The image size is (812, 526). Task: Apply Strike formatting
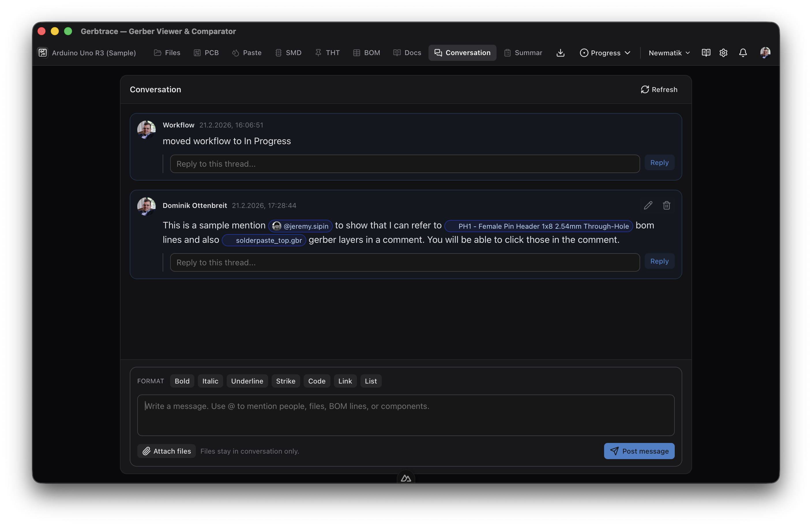click(285, 381)
